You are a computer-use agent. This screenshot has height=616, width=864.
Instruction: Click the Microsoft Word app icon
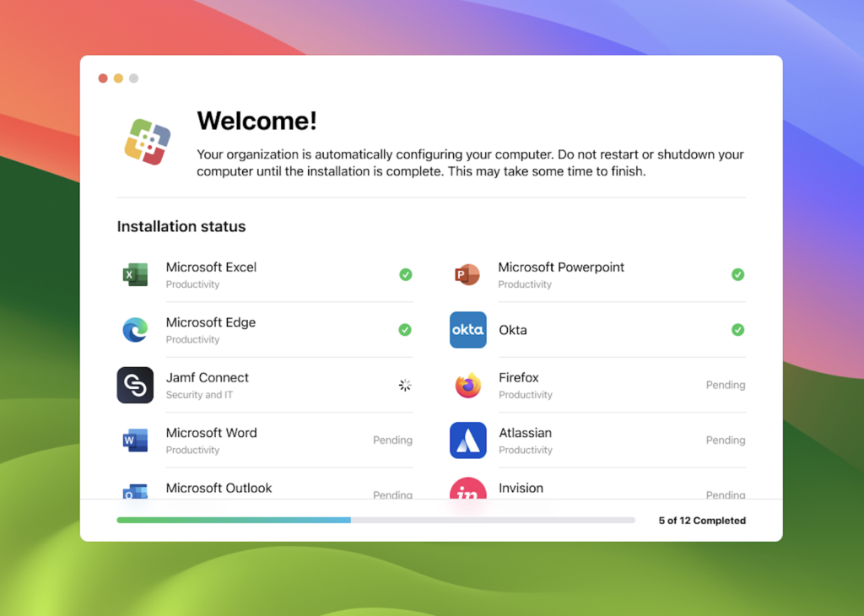135,440
